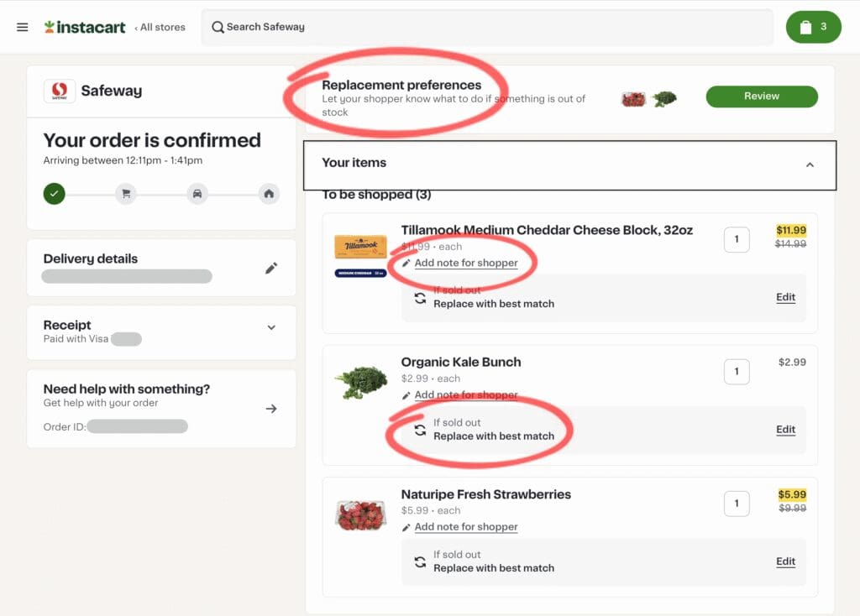This screenshot has width=860, height=616.
Task: Add note for shopper on strawberries
Action: [466, 527]
